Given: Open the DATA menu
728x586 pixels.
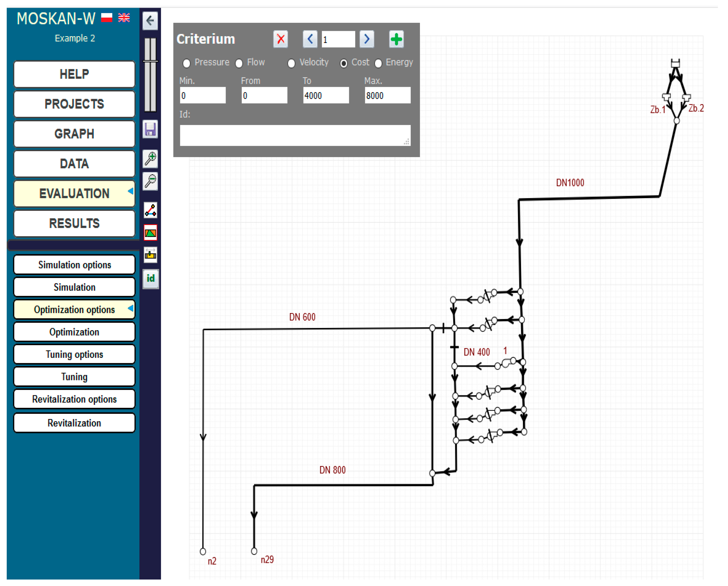Looking at the screenshot, I should (x=74, y=164).
